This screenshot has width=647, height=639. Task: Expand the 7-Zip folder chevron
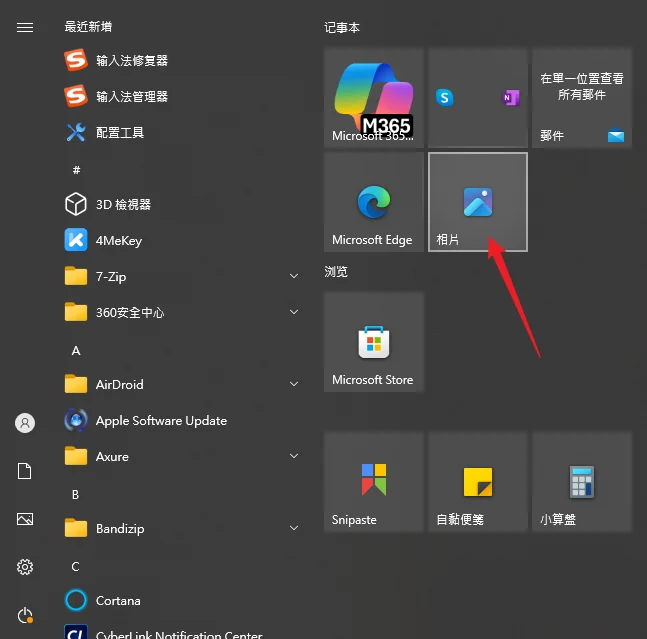294,276
